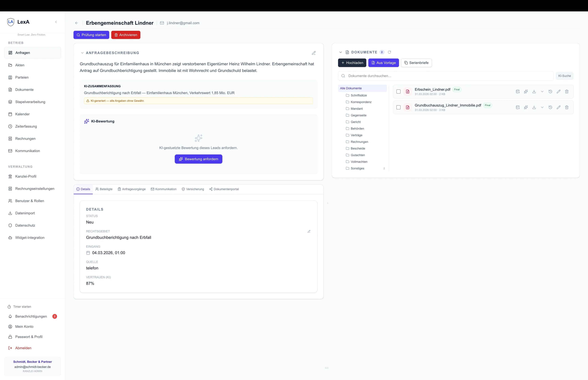Run AI sparkle action on Grundbuchauszug document
This screenshot has height=380, width=588.
tap(526, 107)
